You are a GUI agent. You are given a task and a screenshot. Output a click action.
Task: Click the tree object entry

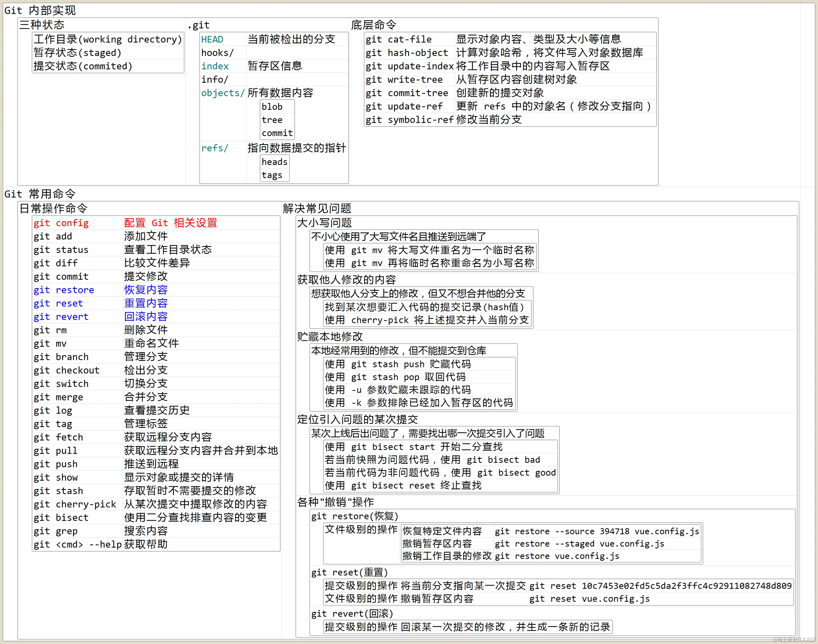point(272,120)
